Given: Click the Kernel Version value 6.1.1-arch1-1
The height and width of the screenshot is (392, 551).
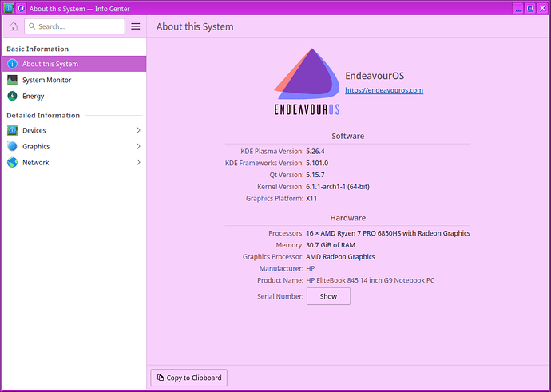Looking at the screenshot, I should click(338, 187).
